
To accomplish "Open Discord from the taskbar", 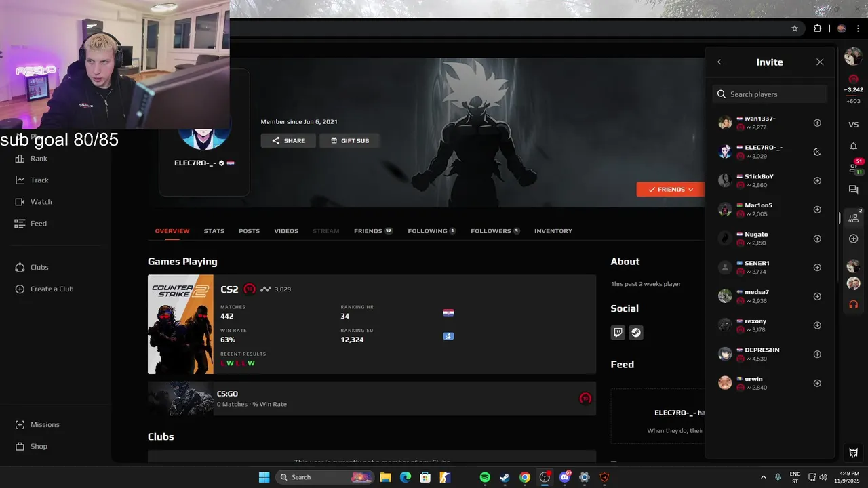I will pos(565,477).
